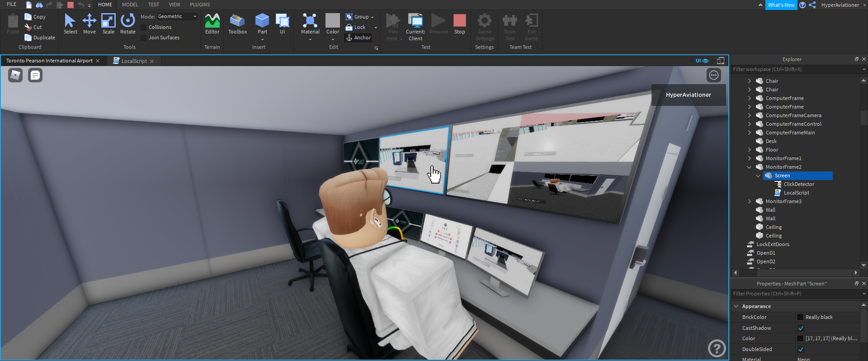The image size is (868, 361).
Task: Click the binoculars find icon
Action: click(39, 5)
